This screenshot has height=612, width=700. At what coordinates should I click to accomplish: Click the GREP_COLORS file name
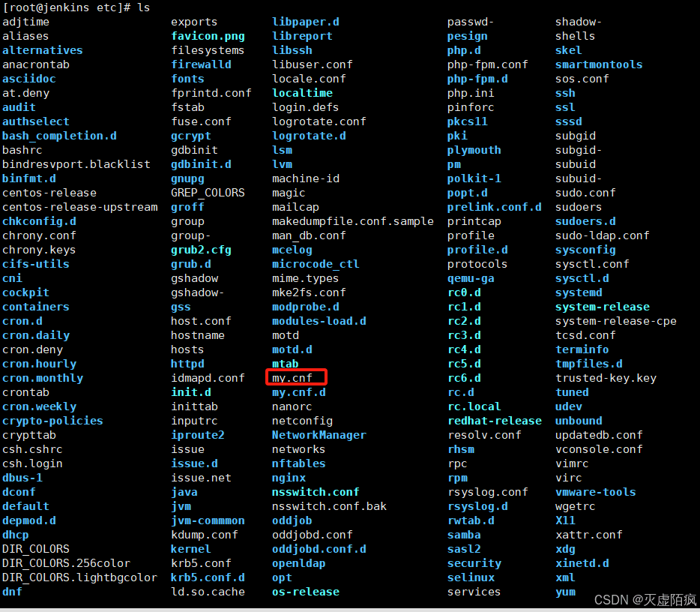[208, 193]
